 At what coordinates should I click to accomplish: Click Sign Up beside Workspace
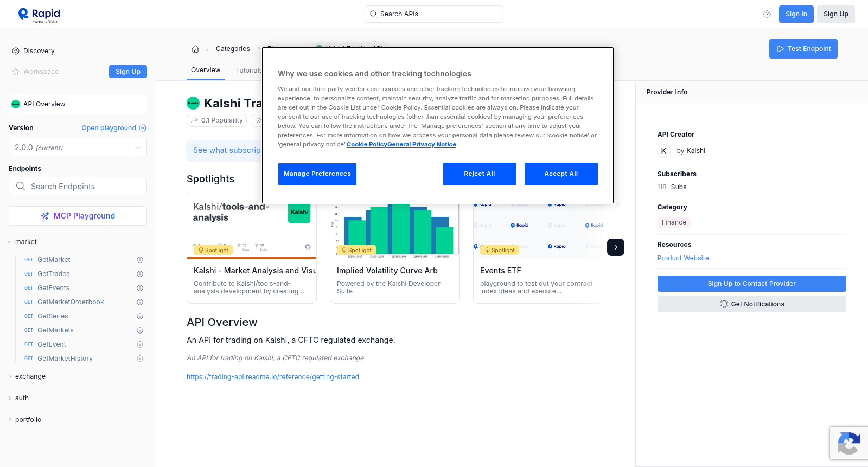pyautogui.click(x=128, y=72)
